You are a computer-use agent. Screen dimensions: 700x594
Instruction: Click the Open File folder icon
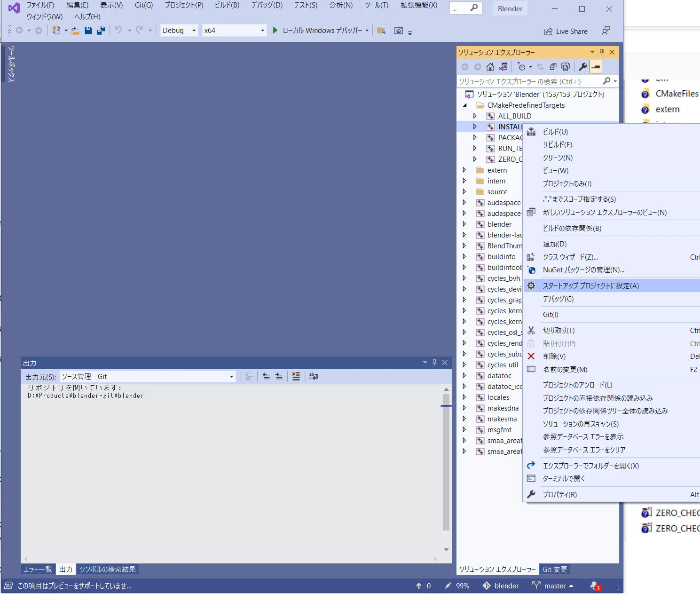click(75, 31)
